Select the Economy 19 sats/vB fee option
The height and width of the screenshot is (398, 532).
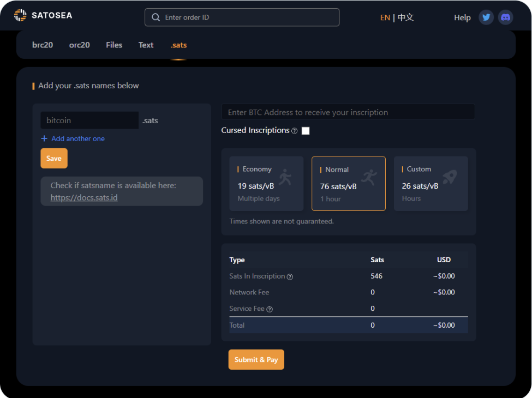(266, 183)
